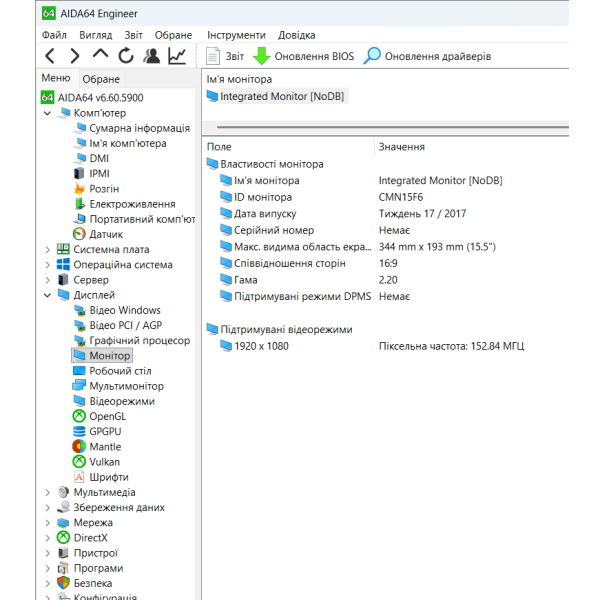Click Оновлення BIOS green arrow button

point(303,56)
